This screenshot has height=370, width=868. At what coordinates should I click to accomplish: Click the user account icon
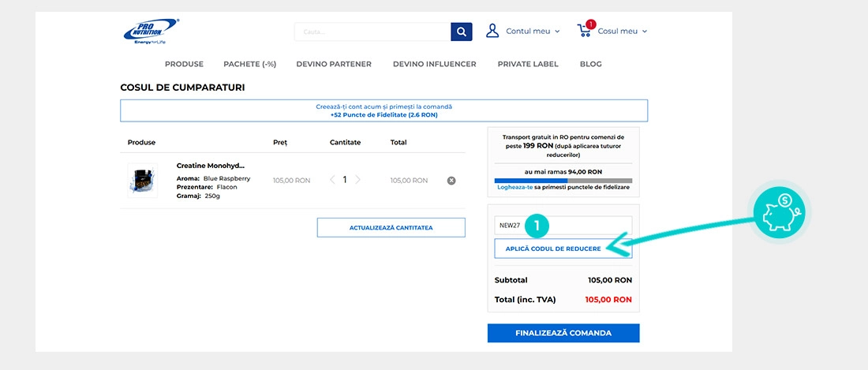point(492,32)
